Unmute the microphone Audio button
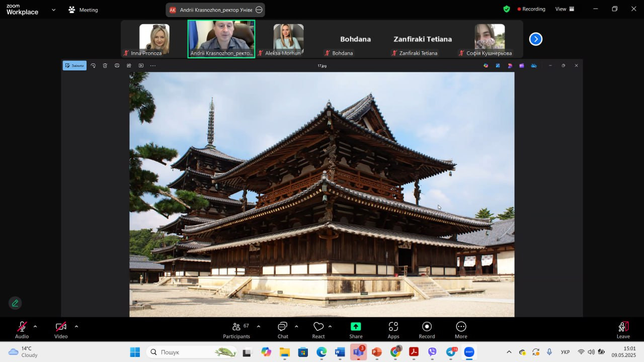The width and height of the screenshot is (644, 362). pyautogui.click(x=22, y=329)
